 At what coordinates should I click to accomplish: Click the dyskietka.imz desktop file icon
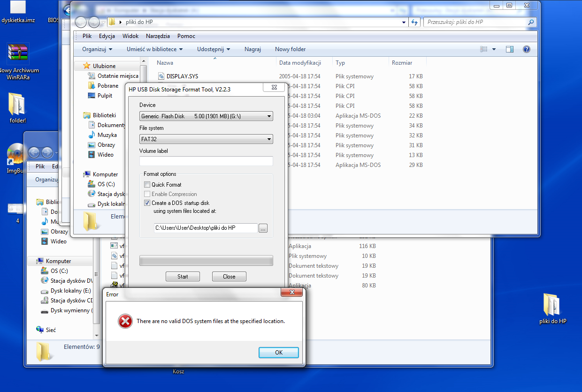18,7
